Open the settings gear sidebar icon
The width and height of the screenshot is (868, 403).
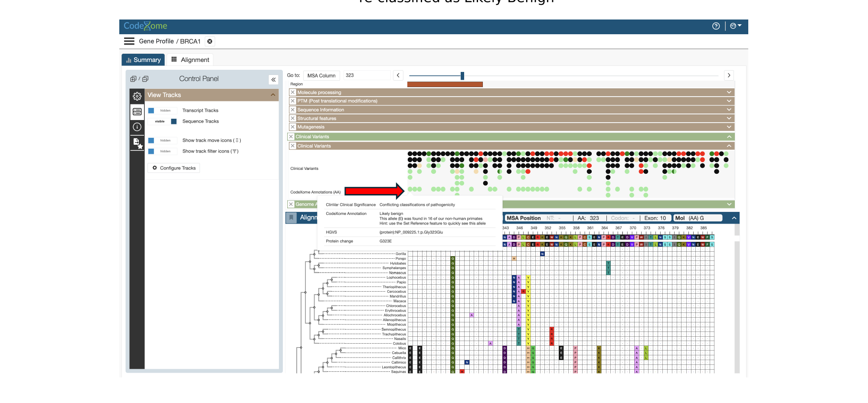point(137,96)
